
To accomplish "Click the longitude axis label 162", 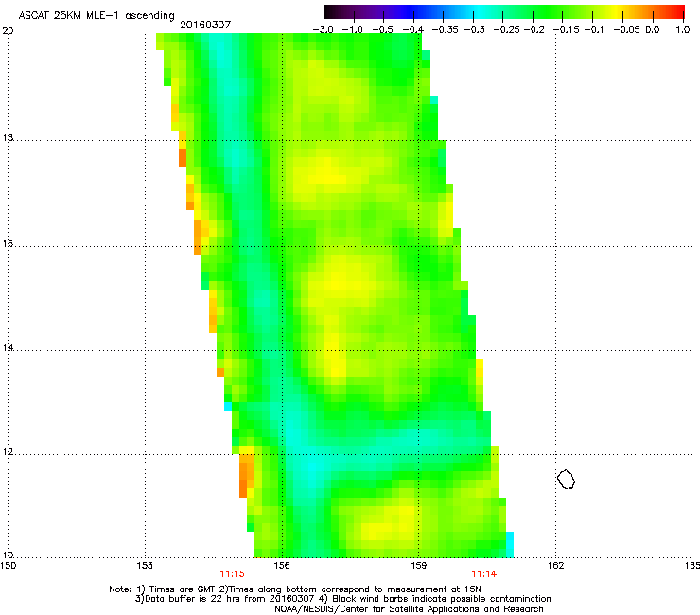I will (555, 566).
